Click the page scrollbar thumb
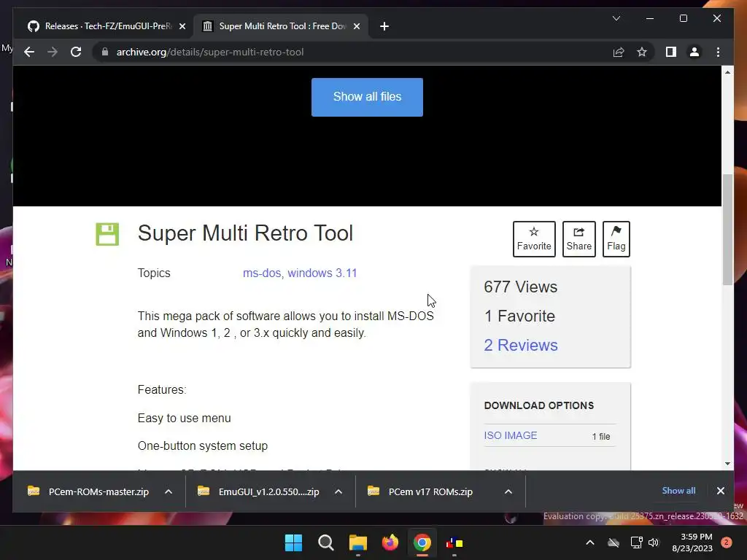Image resolution: width=747 pixels, height=560 pixels. click(727, 230)
